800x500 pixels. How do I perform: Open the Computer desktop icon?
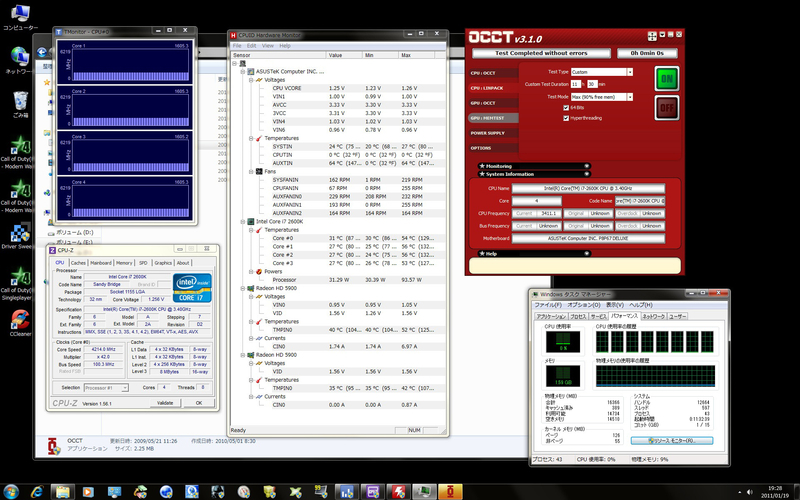point(20,17)
